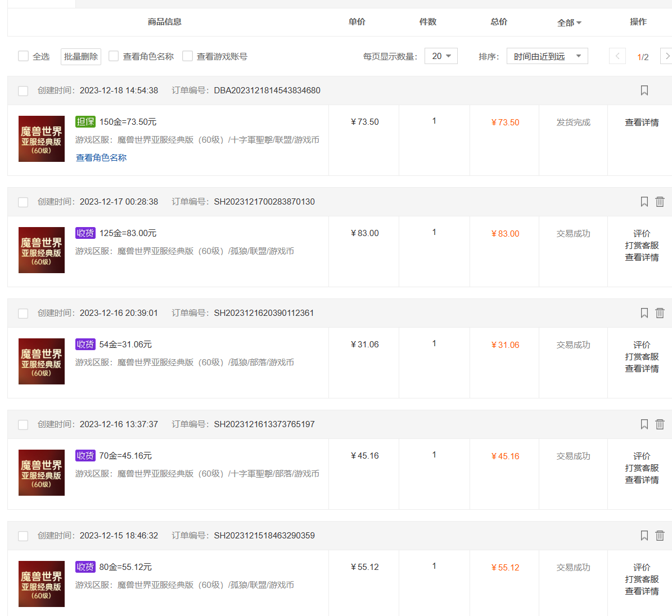The height and width of the screenshot is (616, 672).
Task: Select 打赏客服 on the 54金 order
Action: [641, 356]
